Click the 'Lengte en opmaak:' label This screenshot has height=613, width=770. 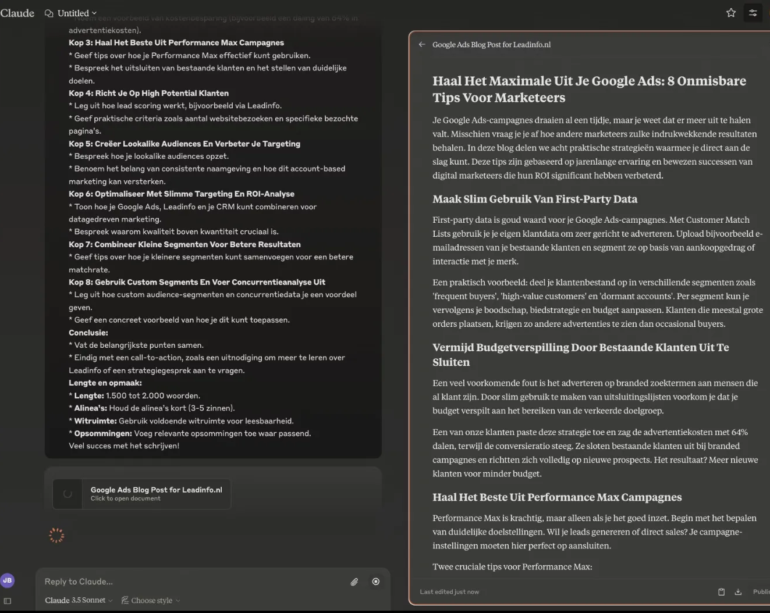[x=105, y=383]
